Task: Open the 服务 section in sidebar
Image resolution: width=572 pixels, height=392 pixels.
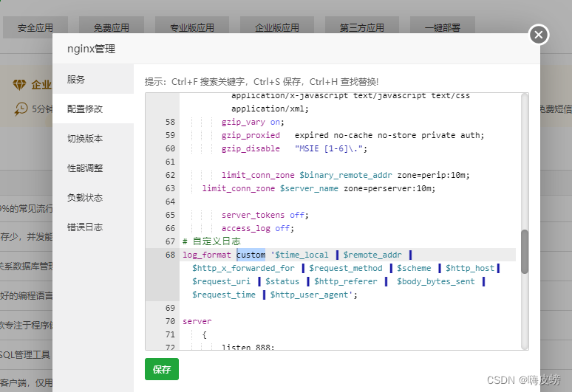Action: click(x=93, y=79)
